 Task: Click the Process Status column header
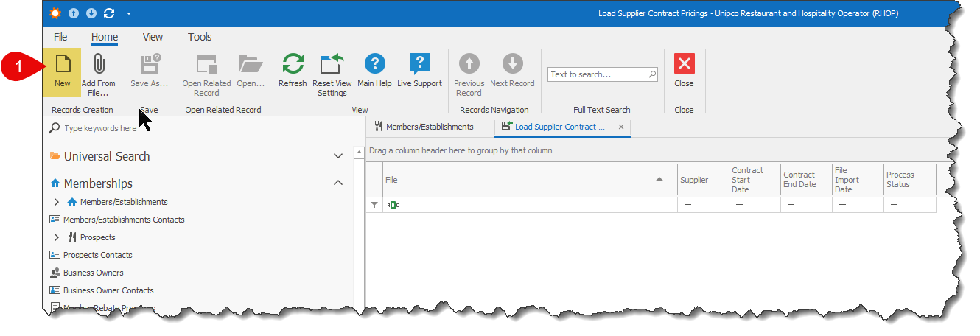pyautogui.click(x=909, y=180)
